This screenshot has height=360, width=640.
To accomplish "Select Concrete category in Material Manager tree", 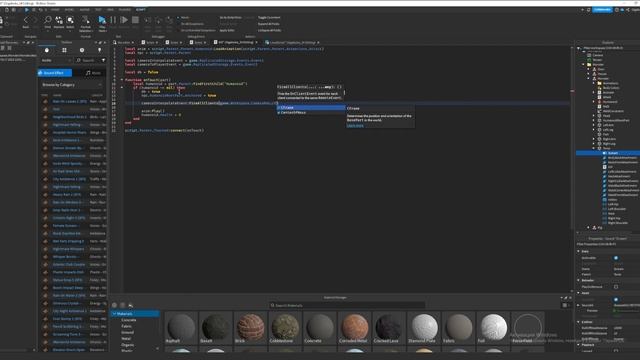I will tap(129, 320).
